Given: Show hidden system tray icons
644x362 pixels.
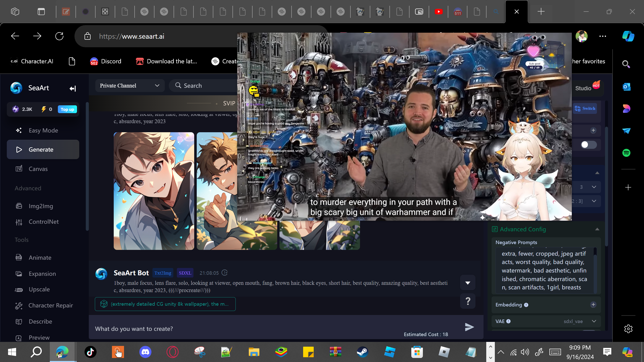Looking at the screenshot, I should [501, 352].
